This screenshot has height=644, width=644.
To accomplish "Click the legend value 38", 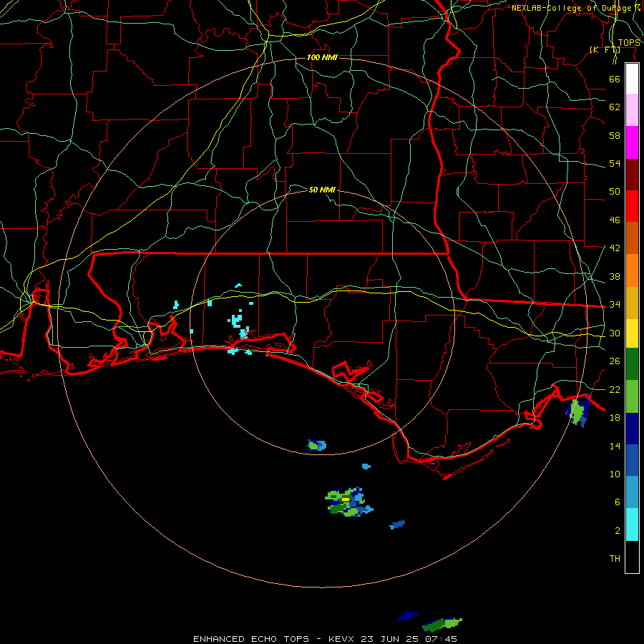I will tap(615, 276).
